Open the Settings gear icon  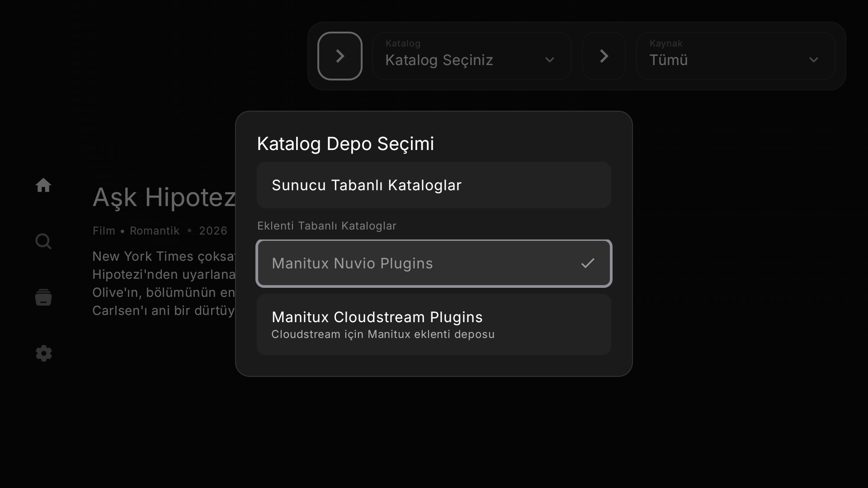tap(43, 353)
